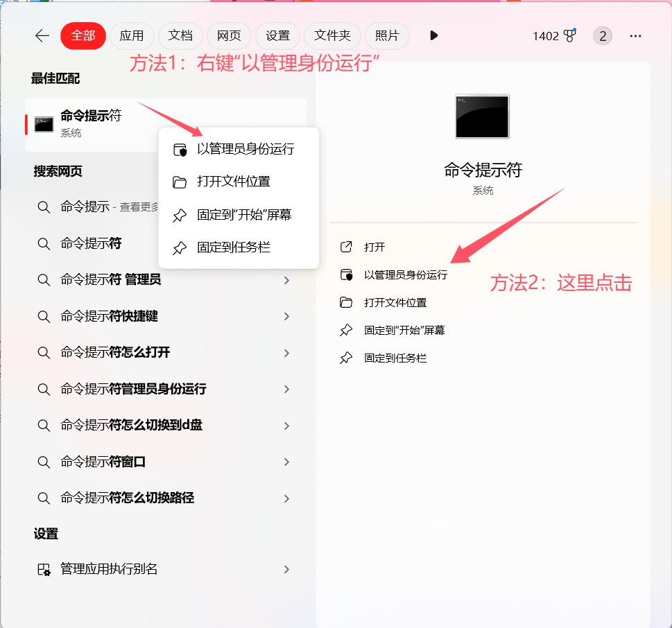672x628 pixels.
Task: Open the three-dot more options menu
Action: pos(635,36)
